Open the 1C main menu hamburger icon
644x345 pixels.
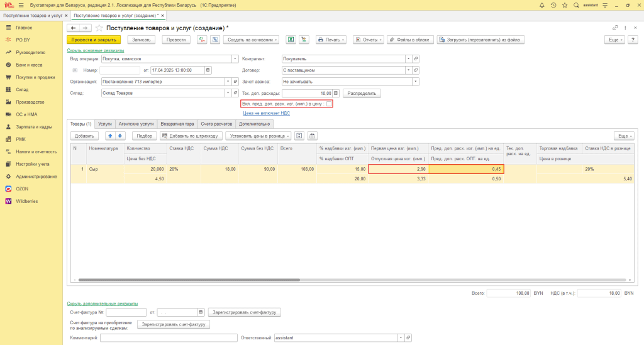click(21, 5)
